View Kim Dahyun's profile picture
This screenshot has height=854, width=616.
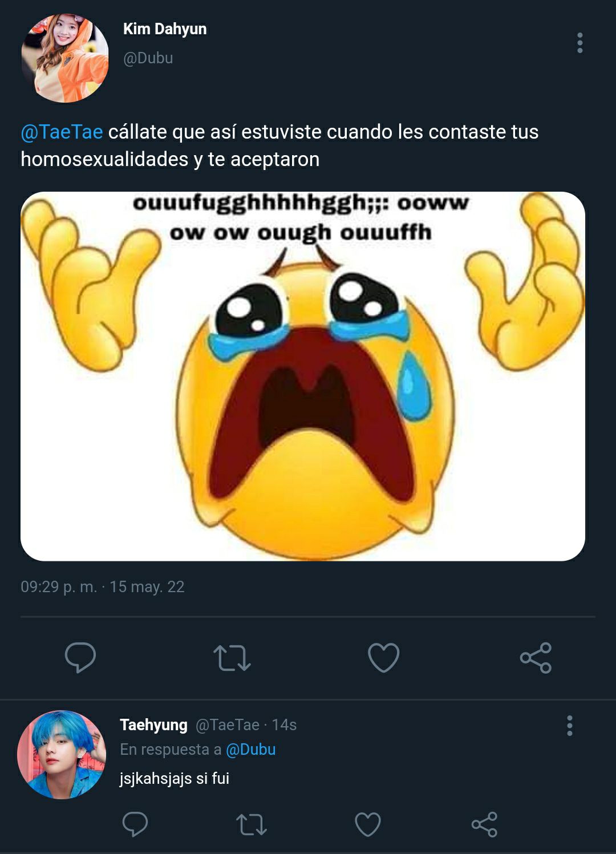(x=65, y=59)
